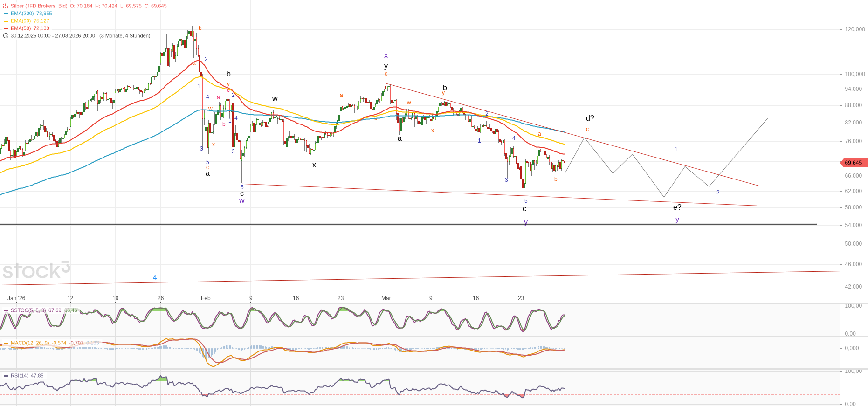Select the MACD(12, 26, 9) indicator label
Screen dimensions: 868x406
pos(30,343)
